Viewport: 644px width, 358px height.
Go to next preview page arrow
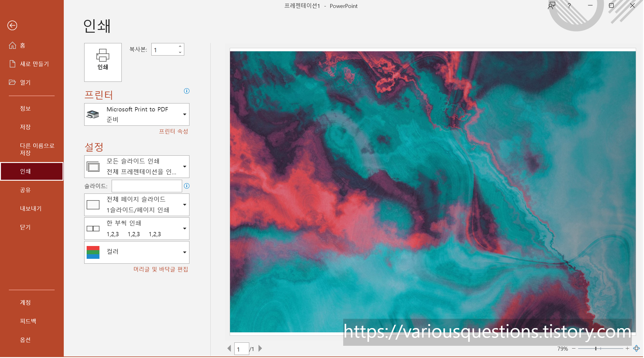(260, 349)
